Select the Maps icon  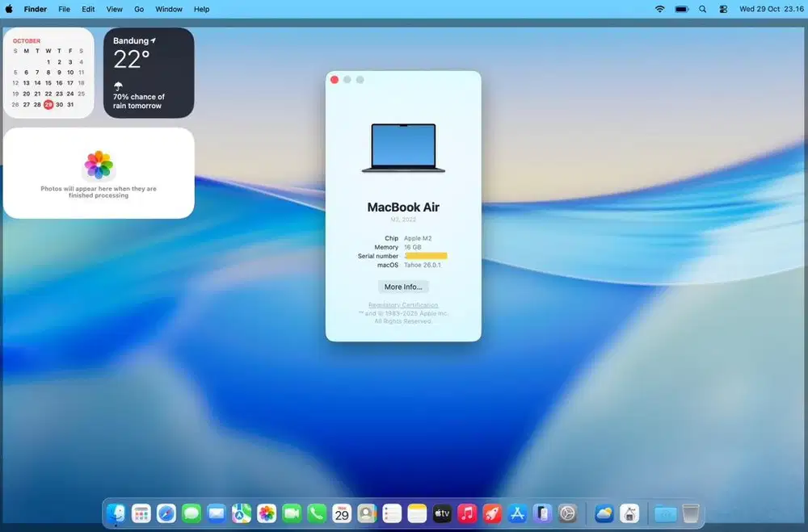242,513
